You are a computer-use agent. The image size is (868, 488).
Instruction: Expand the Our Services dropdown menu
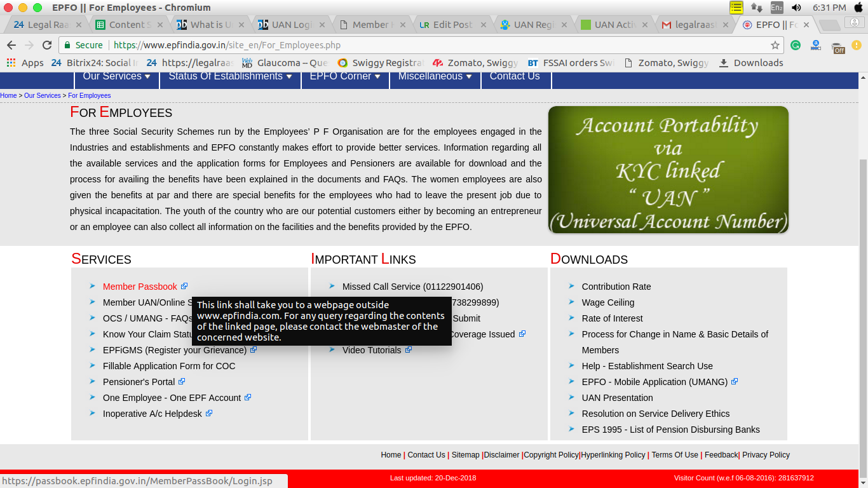click(116, 76)
